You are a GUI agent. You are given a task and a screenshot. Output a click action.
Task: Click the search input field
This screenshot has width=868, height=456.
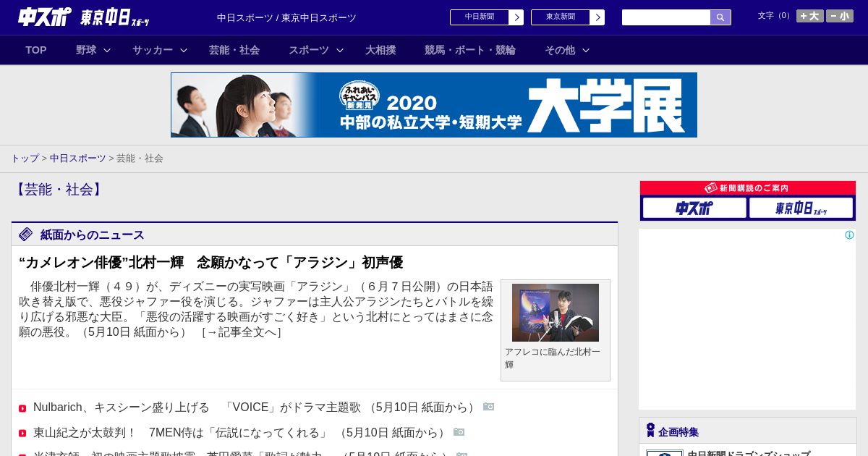point(666,17)
